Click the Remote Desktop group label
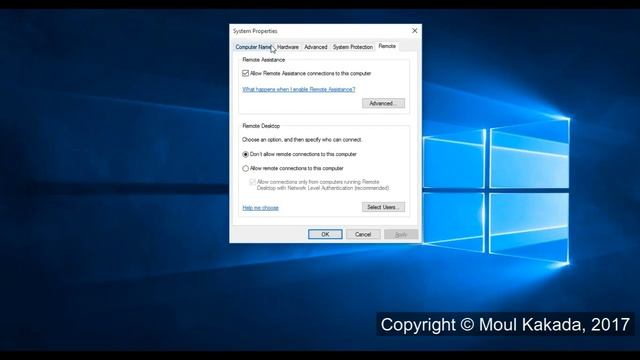 click(261, 126)
